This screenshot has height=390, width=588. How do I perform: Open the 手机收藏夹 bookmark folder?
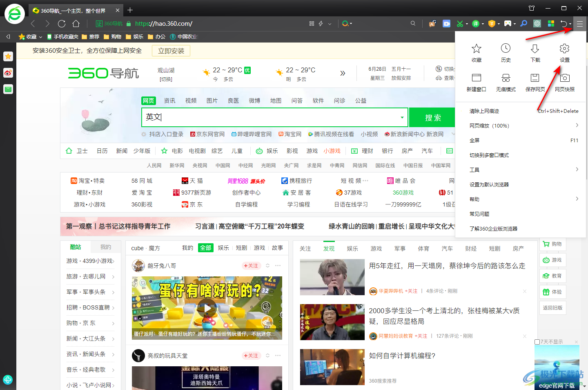[63, 37]
